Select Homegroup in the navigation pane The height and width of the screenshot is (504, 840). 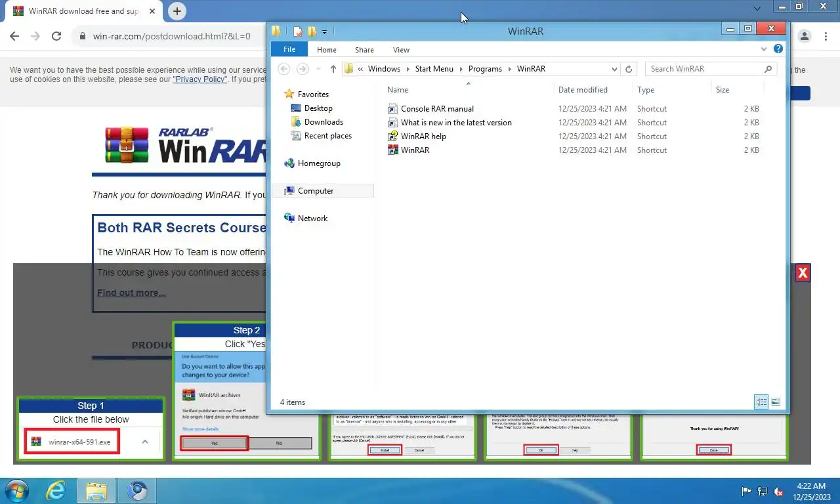coord(319,163)
